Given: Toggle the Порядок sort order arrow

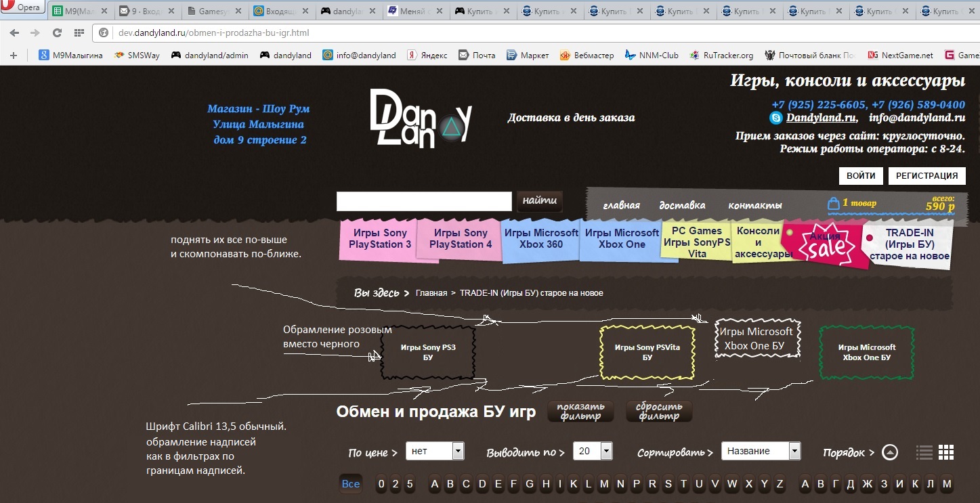Looking at the screenshot, I should [890, 452].
